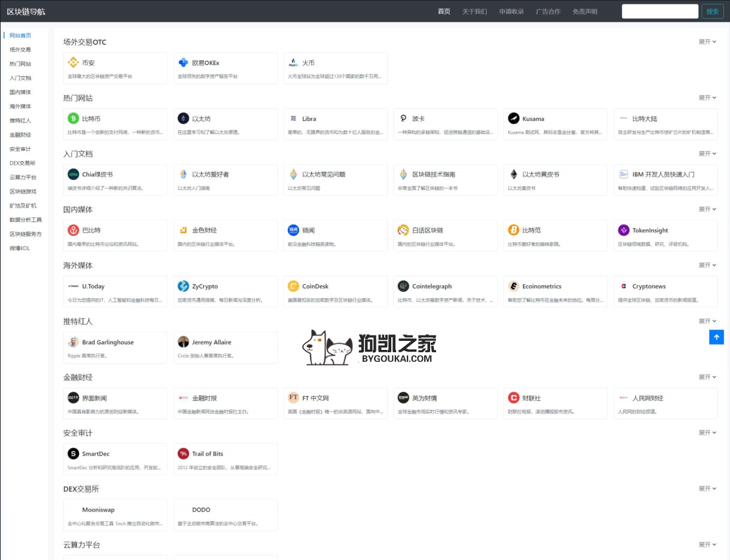The height and width of the screenshot is (560, 730).
Task: Expand the 海外媒体 section list
Action: 707,265
